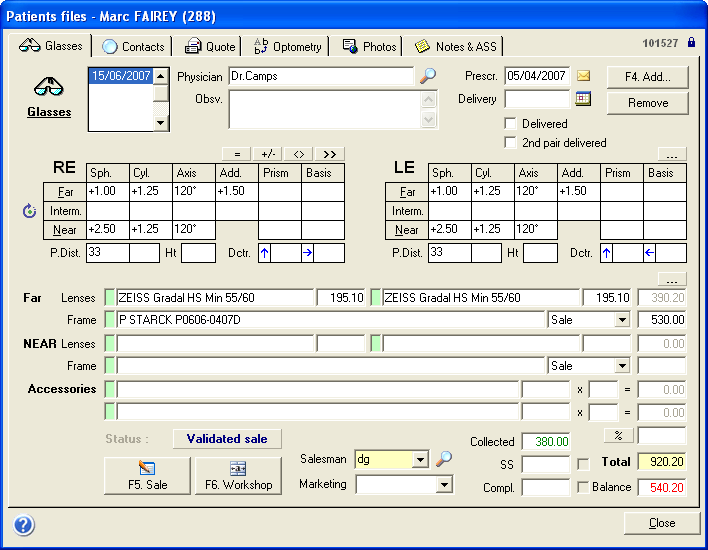Enable the Delivered checkbox
Image resolution: width=708 pixels, height=550 pixels.
coord(511,124)
